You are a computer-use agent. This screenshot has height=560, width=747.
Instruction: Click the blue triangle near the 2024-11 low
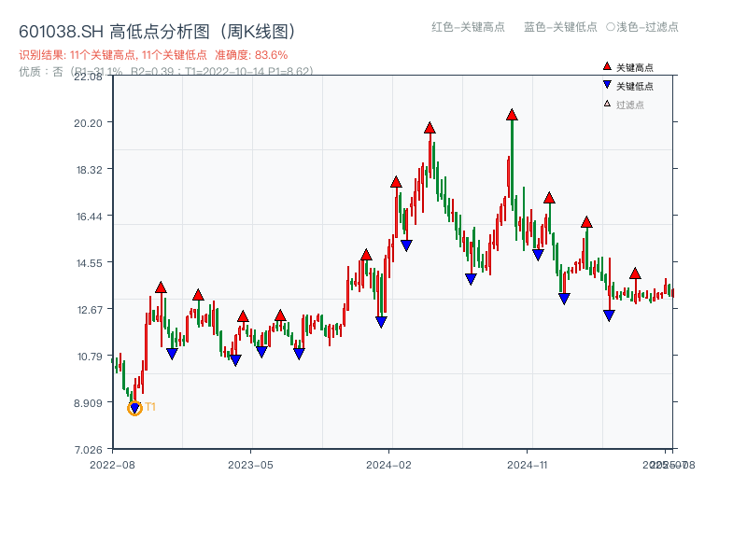point(538,252)
